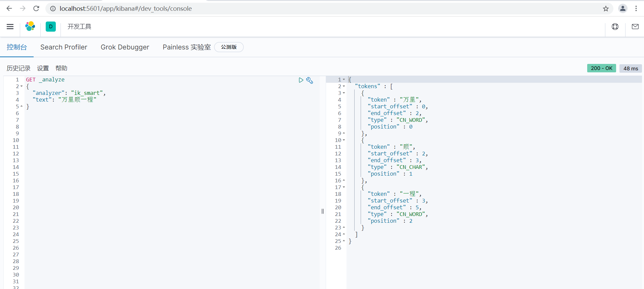This screenshot has height=289, width=644.
Task: Open Painless 实验室 tab
Action: [x=187, y=47]
